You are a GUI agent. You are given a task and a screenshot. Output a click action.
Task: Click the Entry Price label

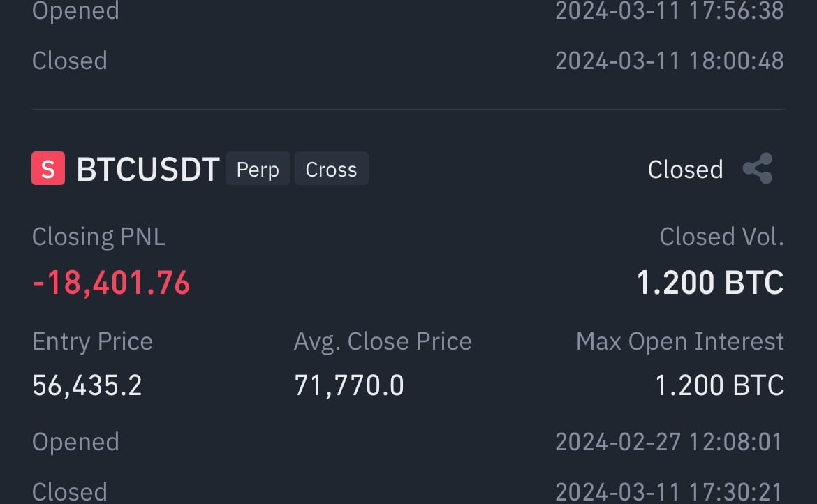pos(92,341)
